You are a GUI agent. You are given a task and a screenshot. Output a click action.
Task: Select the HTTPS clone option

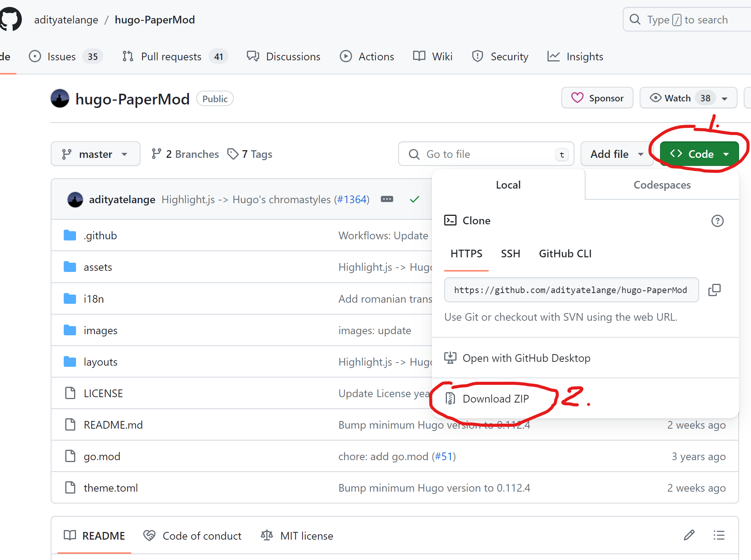click(466, 254)
